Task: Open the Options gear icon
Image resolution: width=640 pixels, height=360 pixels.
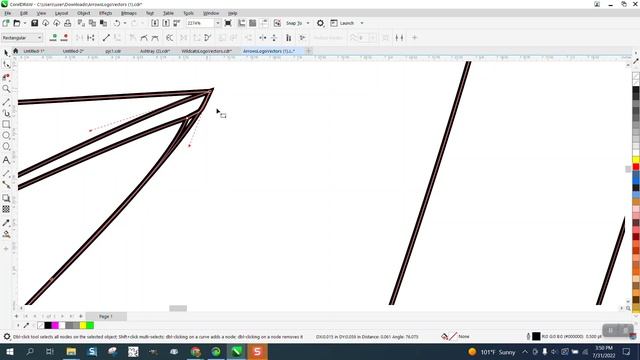Action: [320, 23]
